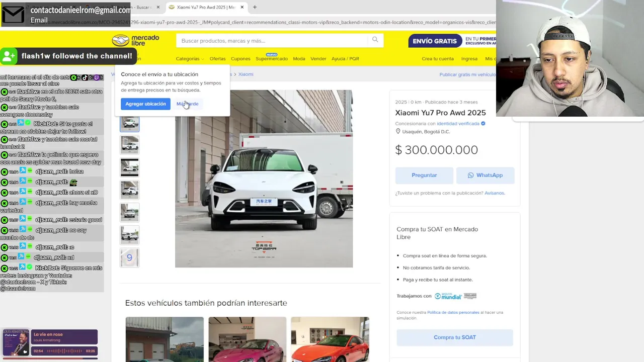644x362 pixels.
Task: Click the Seguros Mundial logo
Action: pyautogui.click(x=448, y=296)
